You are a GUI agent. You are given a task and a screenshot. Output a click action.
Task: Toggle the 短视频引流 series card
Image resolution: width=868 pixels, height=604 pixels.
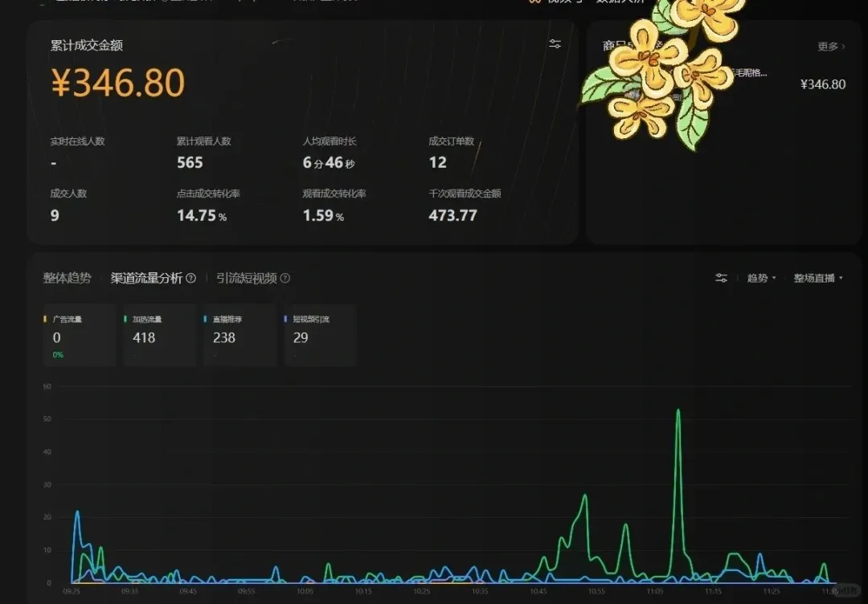pyautogui.click(x=319, y=335)
